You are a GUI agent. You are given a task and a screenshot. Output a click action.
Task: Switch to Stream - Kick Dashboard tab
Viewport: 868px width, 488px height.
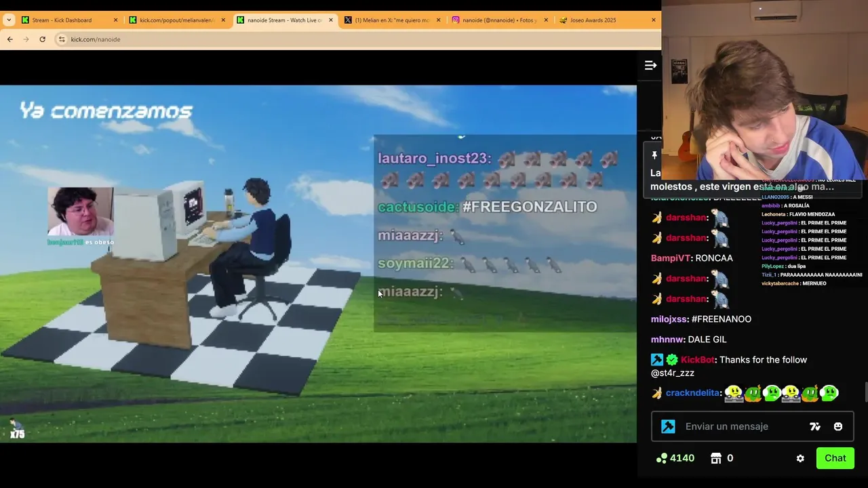pyautogui.click(x=69, y=20)
